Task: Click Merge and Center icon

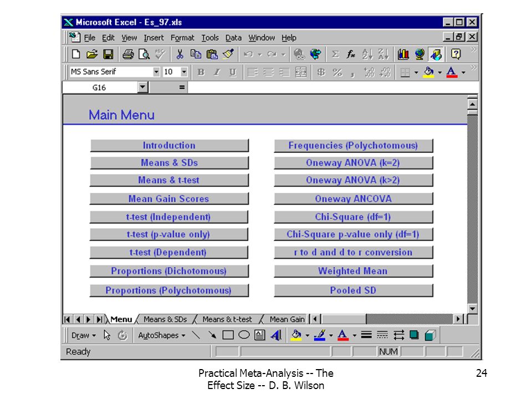Action: pyautogui.click(x=300, y=72)
